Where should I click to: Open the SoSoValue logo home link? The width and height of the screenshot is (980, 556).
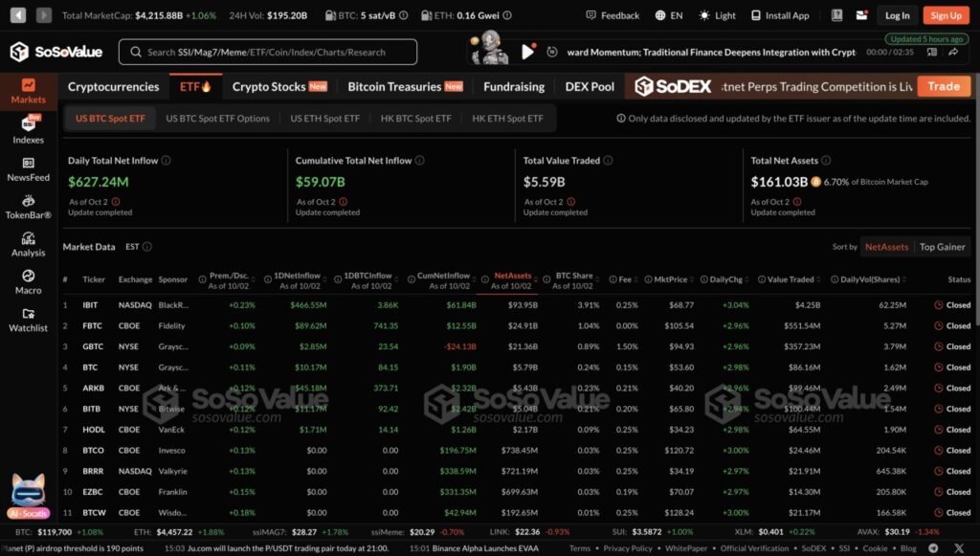(56, 52)
